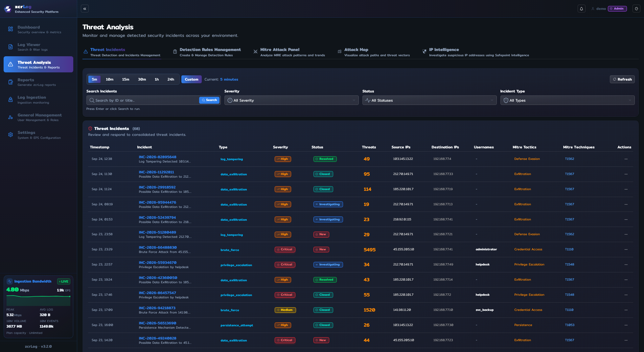Expand the All Severity dropdown

(291, 100)
